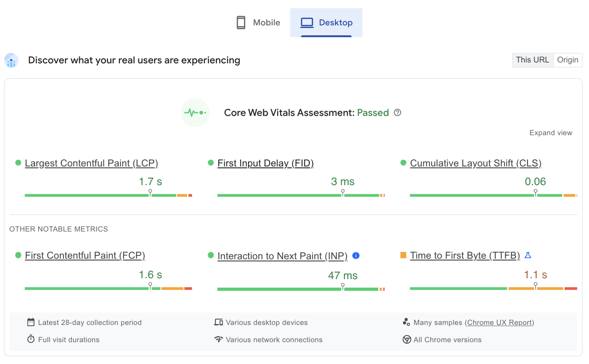Screen dimensions: 589x364
Task: Open the First Input Delay metric documentation
Action: pyautogui.click(x=265, y=163)
